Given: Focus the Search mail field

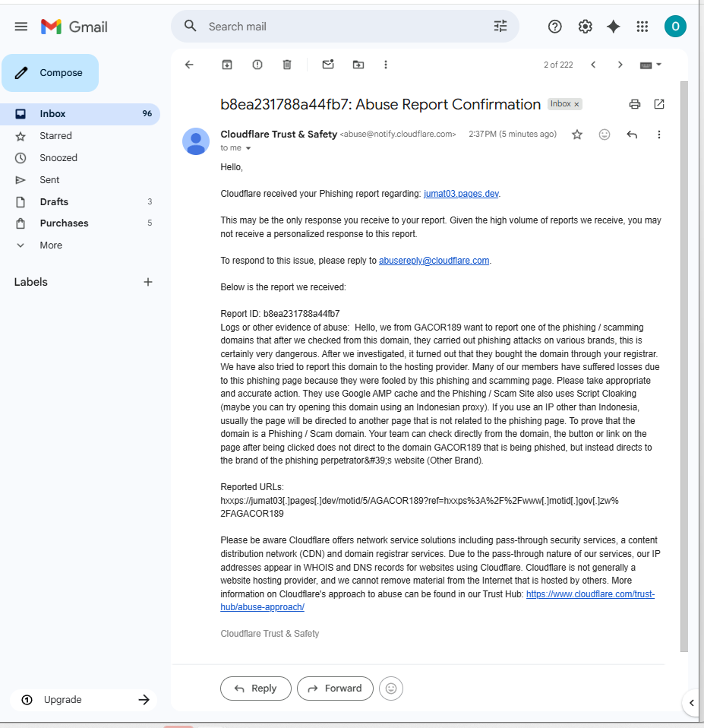Looking at the screenshot, I should pos(345,27).
